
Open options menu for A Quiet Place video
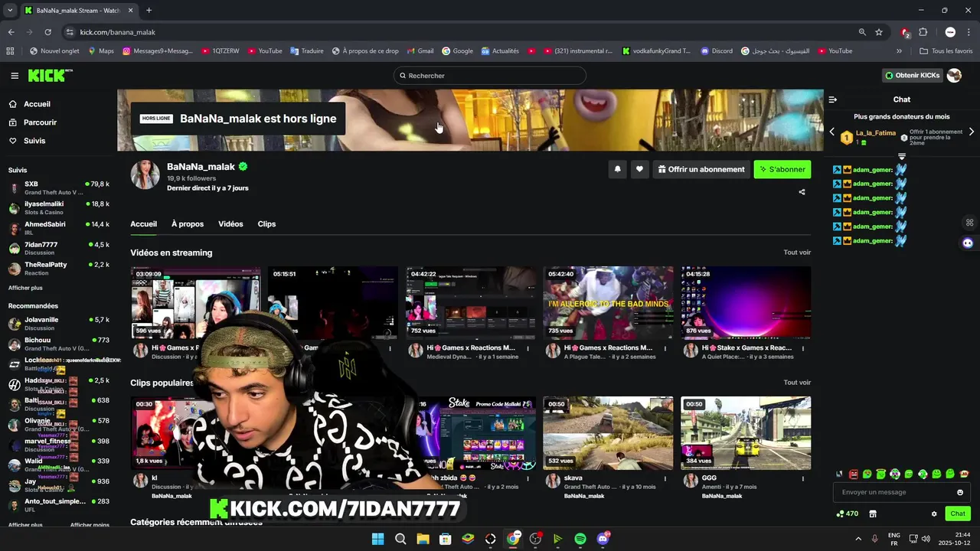tap(803, 349)
